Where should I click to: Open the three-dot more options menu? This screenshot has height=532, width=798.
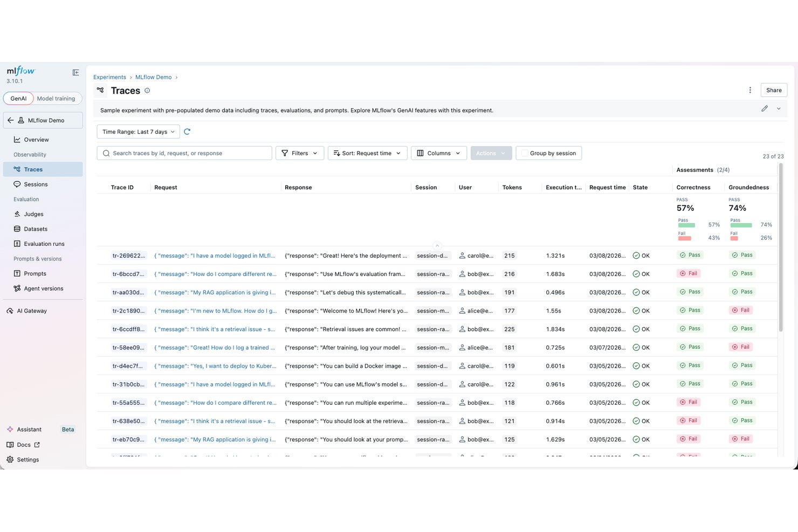750,90
